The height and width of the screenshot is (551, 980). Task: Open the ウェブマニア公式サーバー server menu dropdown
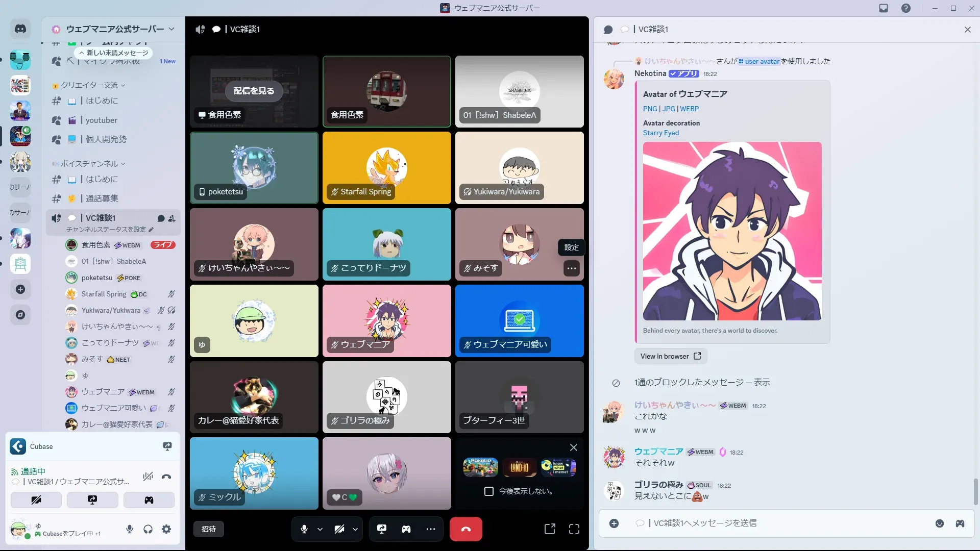pyautogui.click(x=171, y=29)
